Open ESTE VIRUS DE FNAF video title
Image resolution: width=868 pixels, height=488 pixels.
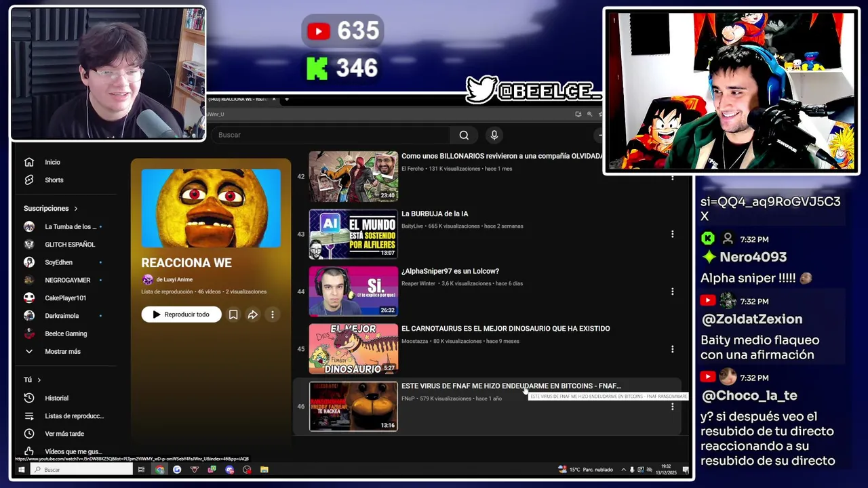[x=511, y=386]
